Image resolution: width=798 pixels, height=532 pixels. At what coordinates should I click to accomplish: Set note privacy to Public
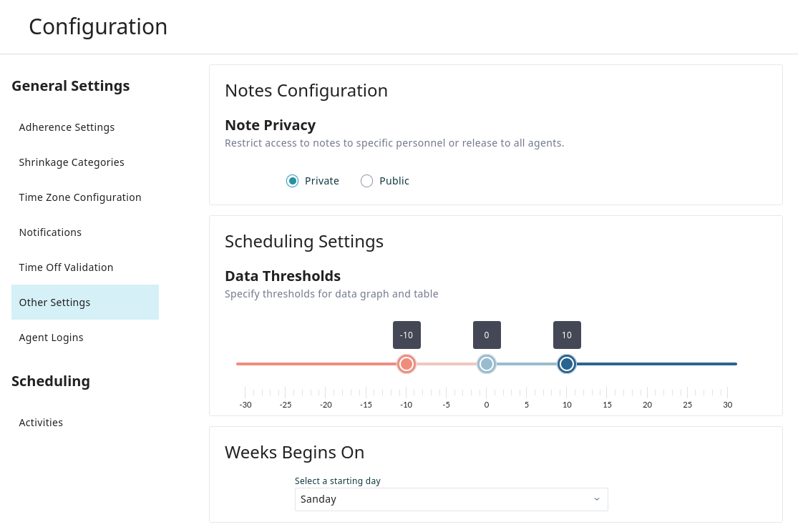click(x=366, y=181)
